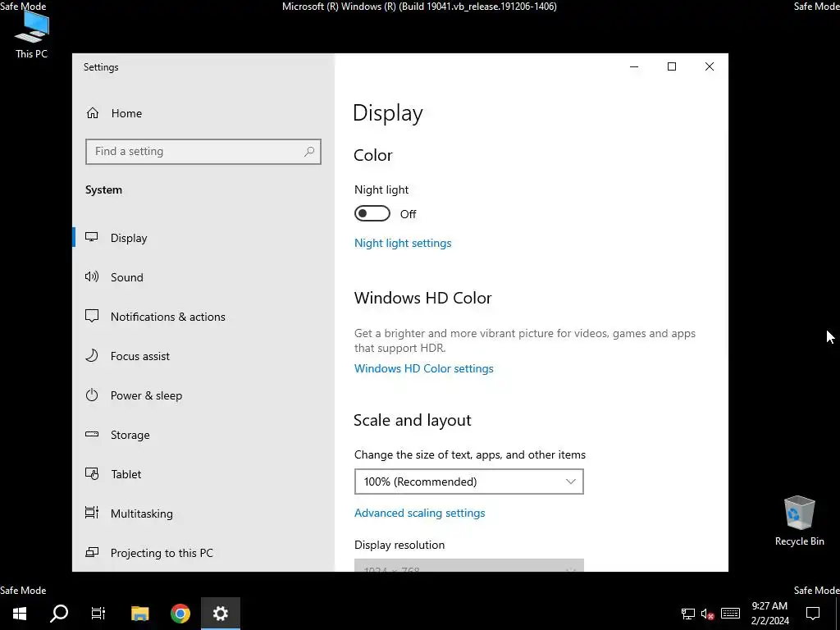840x630 pixels.
Task: Select Power & sleep page
Action: pyautogui.click(x=146, y=395)
